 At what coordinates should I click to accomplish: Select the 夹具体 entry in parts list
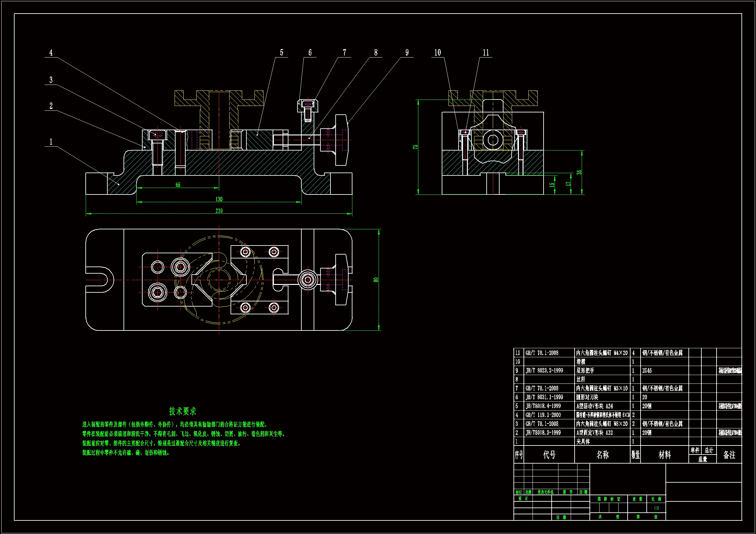[583, 442]
